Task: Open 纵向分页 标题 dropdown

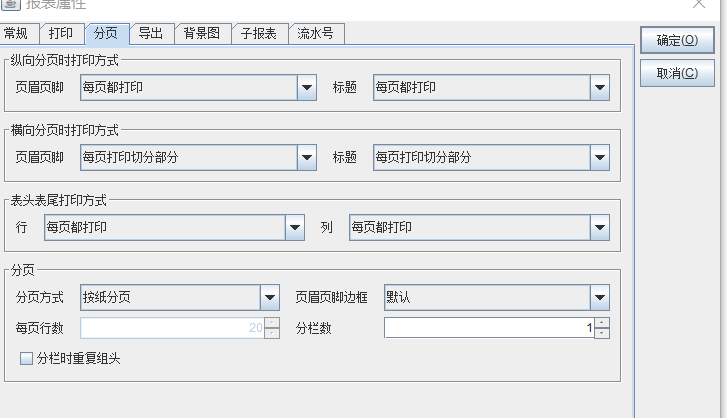Action: point(600,88)
